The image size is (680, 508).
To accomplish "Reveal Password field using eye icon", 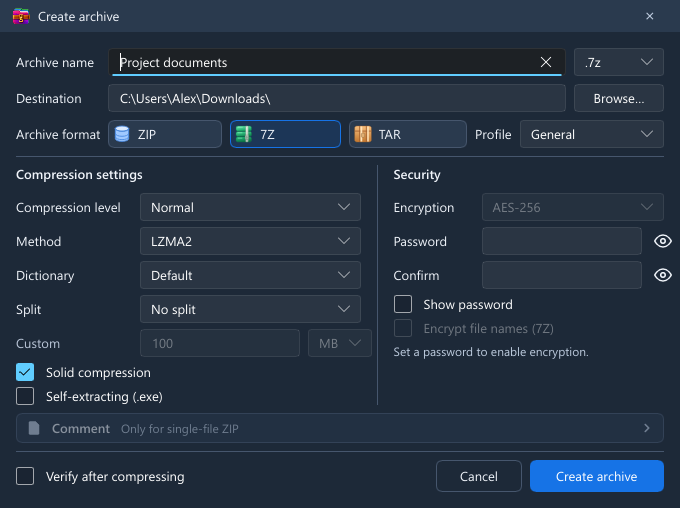I will pos(663,241).
